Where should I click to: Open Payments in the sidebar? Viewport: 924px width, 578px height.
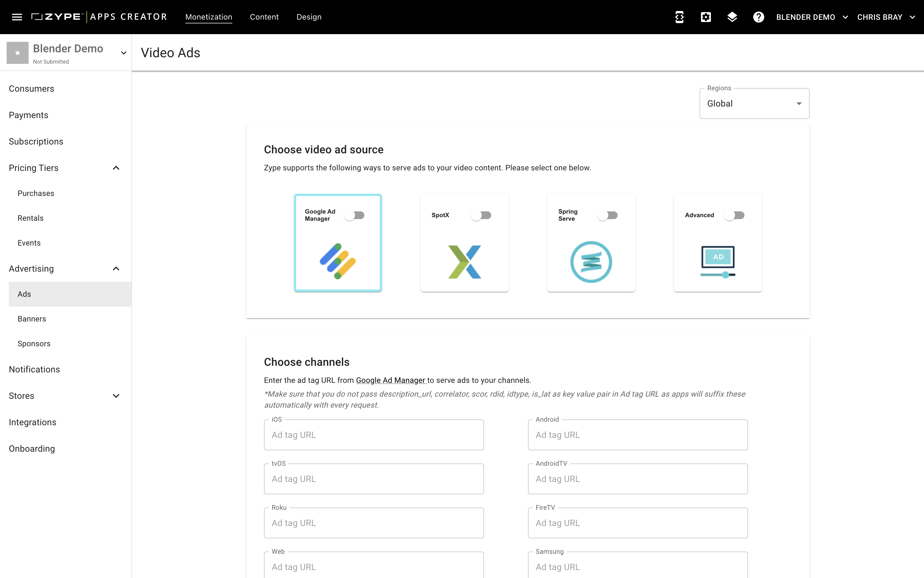(28, 115)
